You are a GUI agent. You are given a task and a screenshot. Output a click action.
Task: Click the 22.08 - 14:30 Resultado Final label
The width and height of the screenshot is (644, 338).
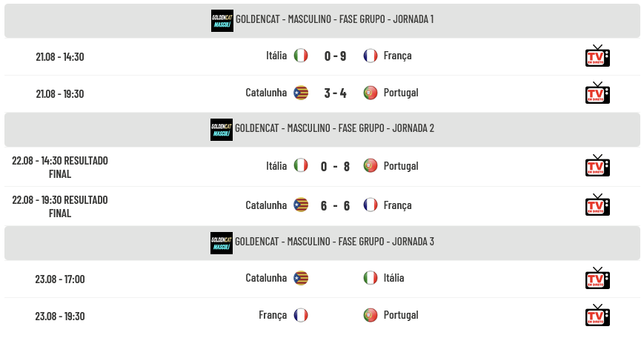pyautogui.click(x=60, y=168)
